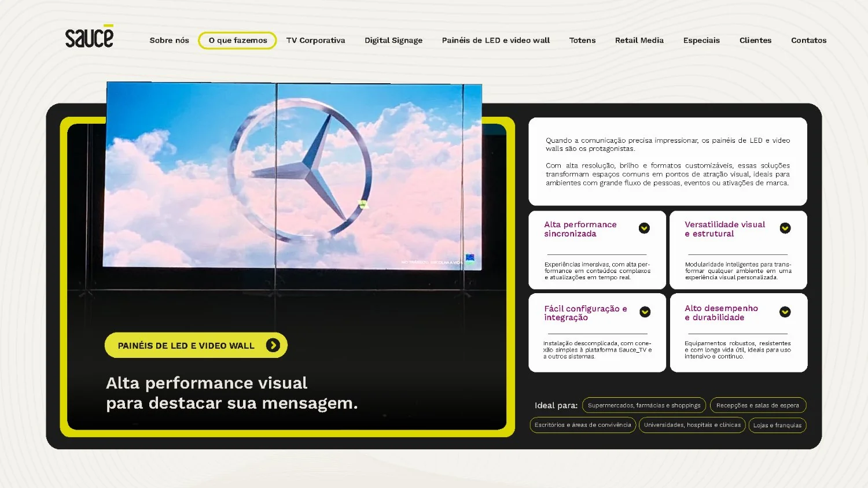868x488 pixels.
Task: Expand the Alta performance sincronizada card
Action: [x=644, y=228]
